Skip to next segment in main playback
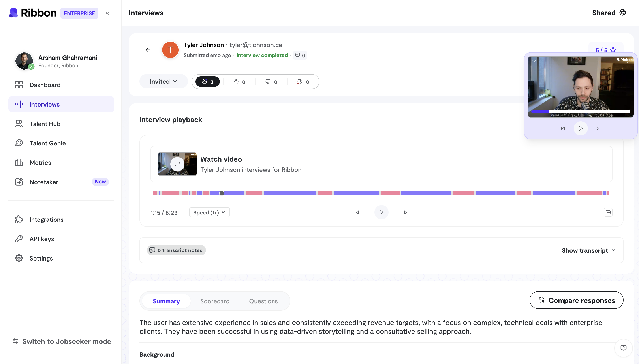Screen dimensions: 639x364 [x=406, y=212]
